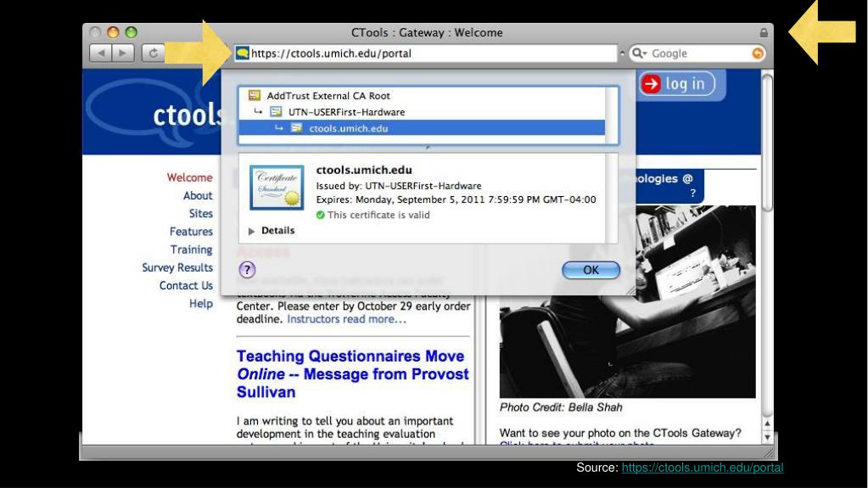Click the page scrollbar down arrow

coord(767,437)
